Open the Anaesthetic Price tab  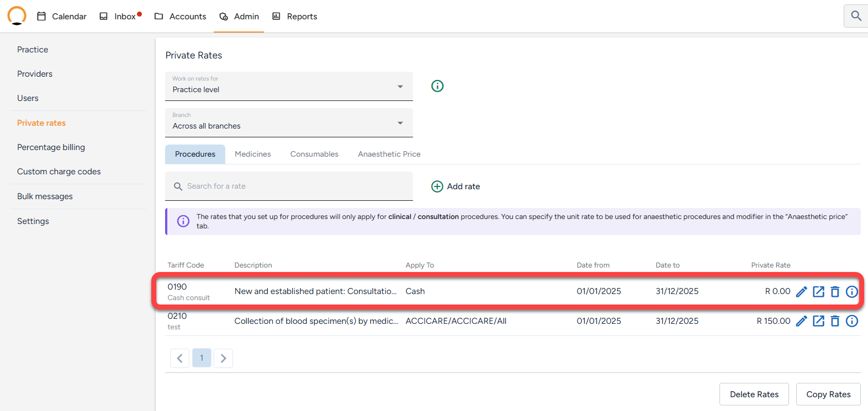tap(389, 154)
